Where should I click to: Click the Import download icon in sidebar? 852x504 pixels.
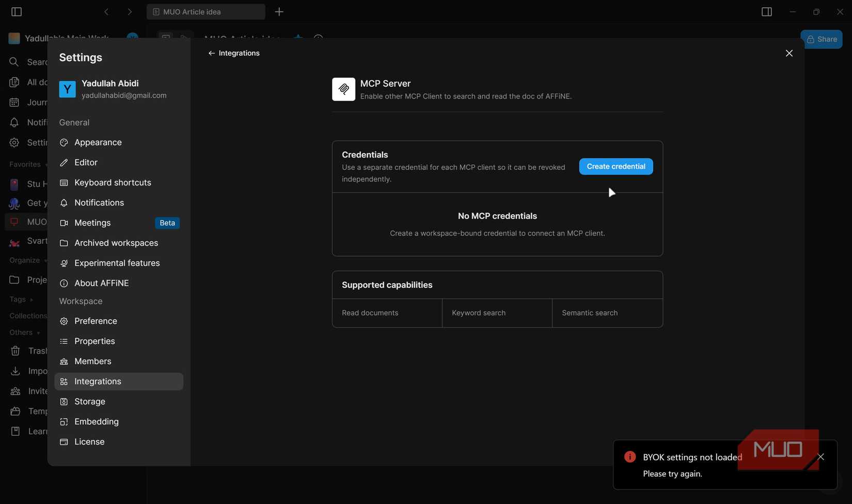coord(15,371)
